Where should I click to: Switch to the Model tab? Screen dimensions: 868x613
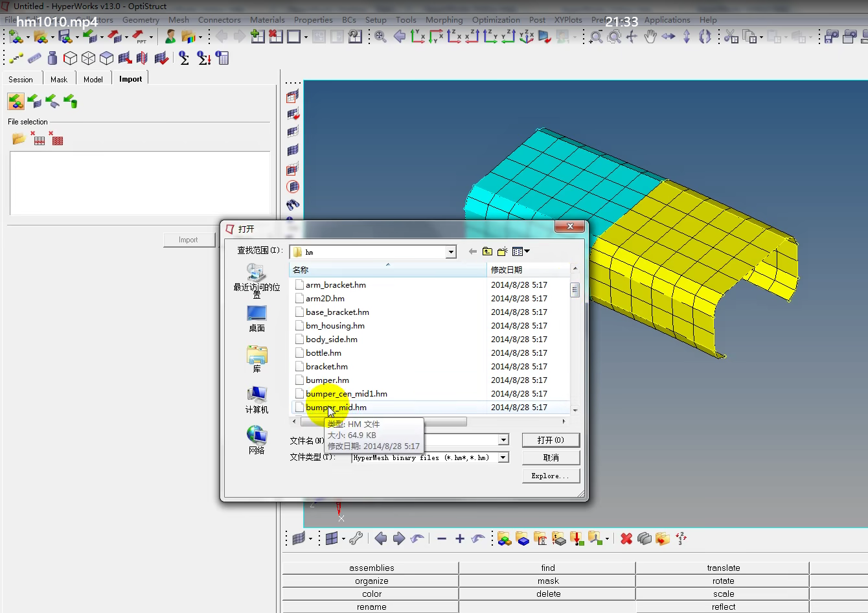[93, 78]
